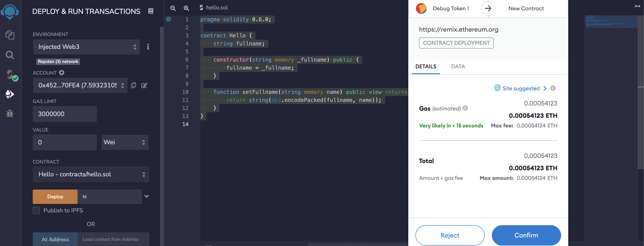Click the zoom in magnifier icon

tap(186, 8)
